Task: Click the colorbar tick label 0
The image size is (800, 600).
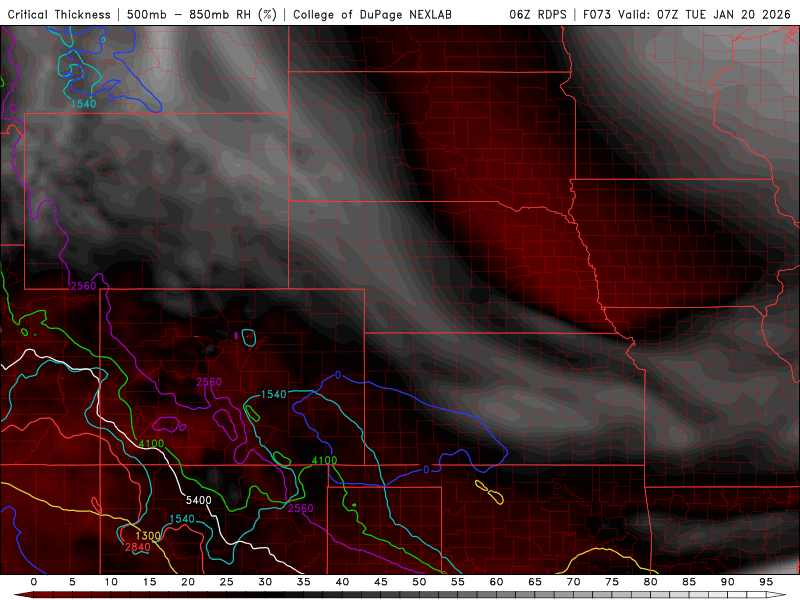Action: pyautogui.click(x=34, y=582)
